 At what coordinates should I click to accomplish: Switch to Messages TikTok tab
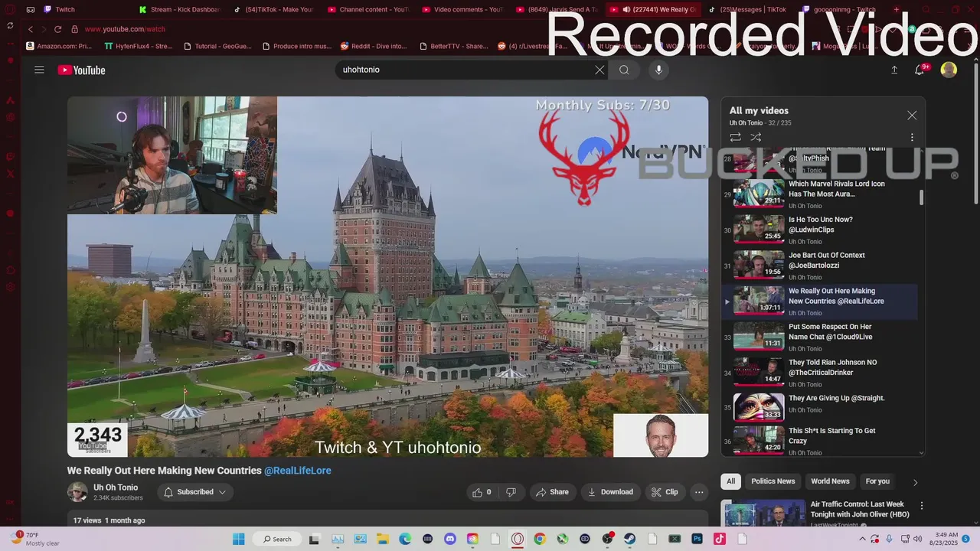pyautogui.click(x=747, y=9)
